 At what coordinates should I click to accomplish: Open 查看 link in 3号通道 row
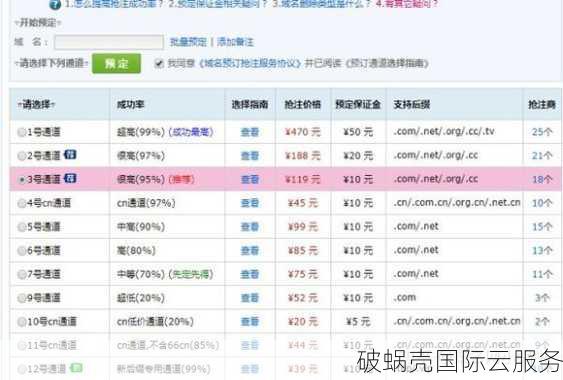click(250, 180)
